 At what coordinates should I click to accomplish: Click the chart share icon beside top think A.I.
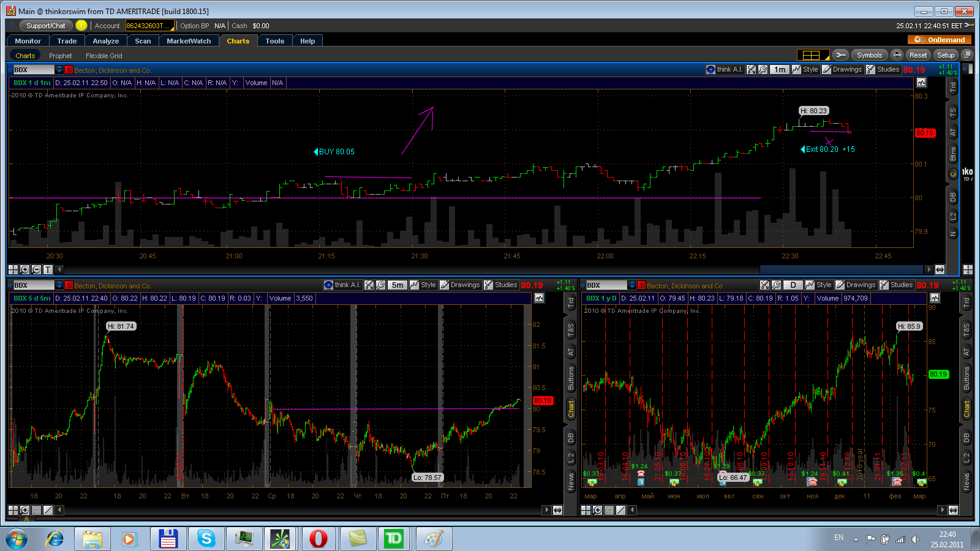(752, 70)
